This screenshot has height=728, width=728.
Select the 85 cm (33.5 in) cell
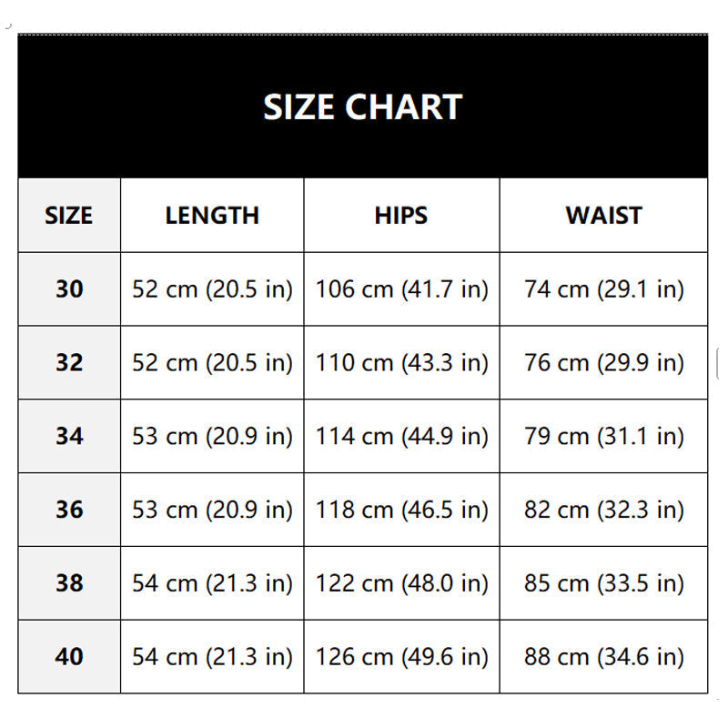coord(603,582)
